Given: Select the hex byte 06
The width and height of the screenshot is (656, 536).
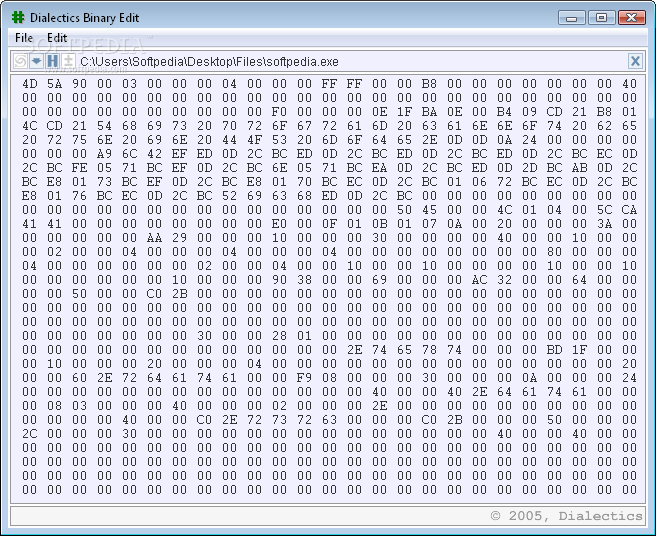Looking at the screenshot, I should point(479,182).
